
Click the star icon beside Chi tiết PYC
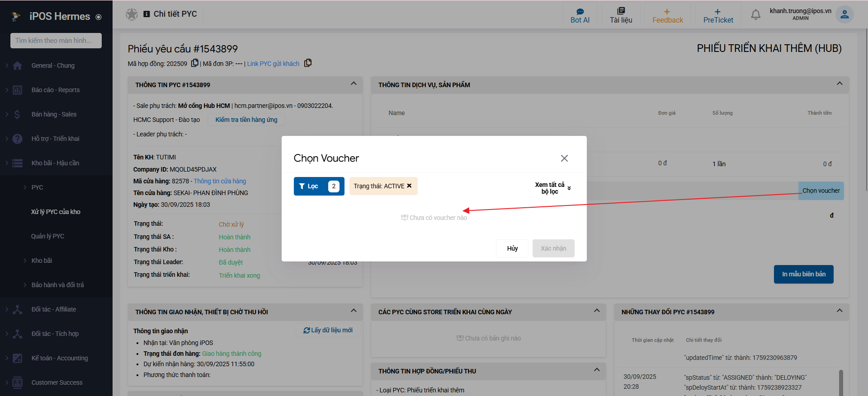[x=132, y=14]
